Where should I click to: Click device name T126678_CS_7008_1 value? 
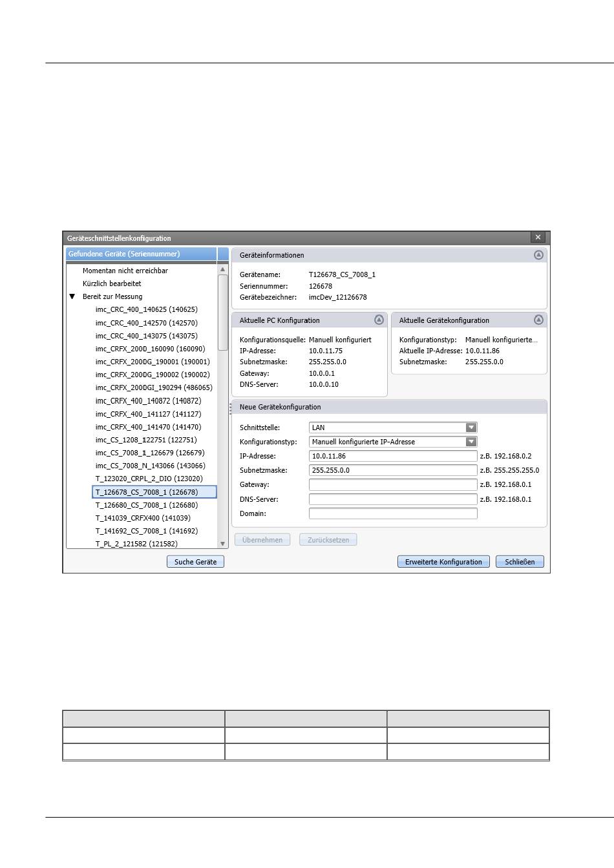pos(342,274)
